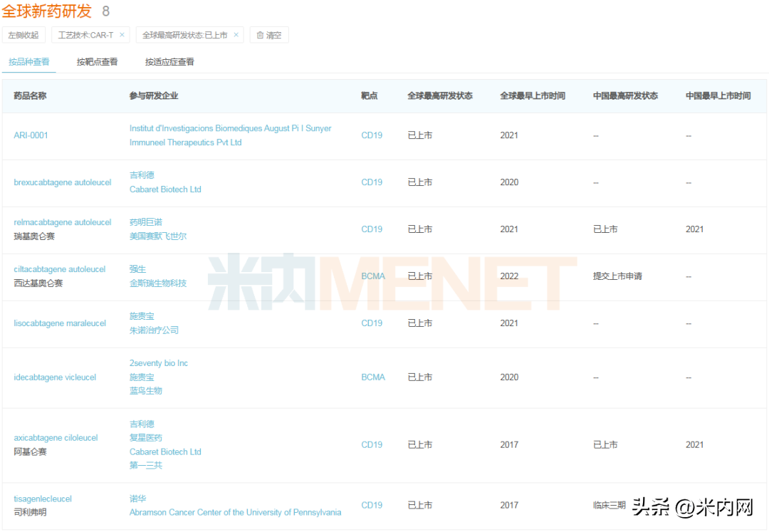Click CD19 target in tisagenlecleucel row
769x532 pixels.
coord(372,505)
